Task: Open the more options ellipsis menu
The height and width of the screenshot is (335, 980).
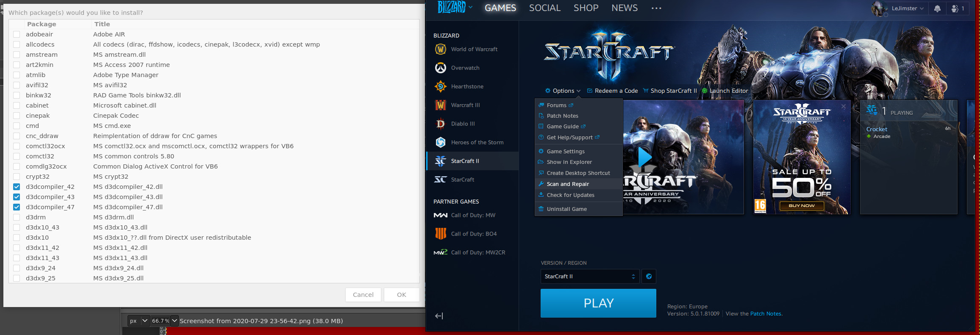Action: (x=656, y=8)
